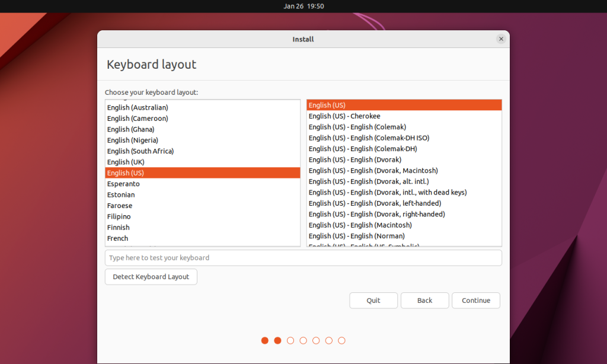Choose English (US) - English (Colemak) variant
This screenshot has height=364, width=607.
coord(357,126)
